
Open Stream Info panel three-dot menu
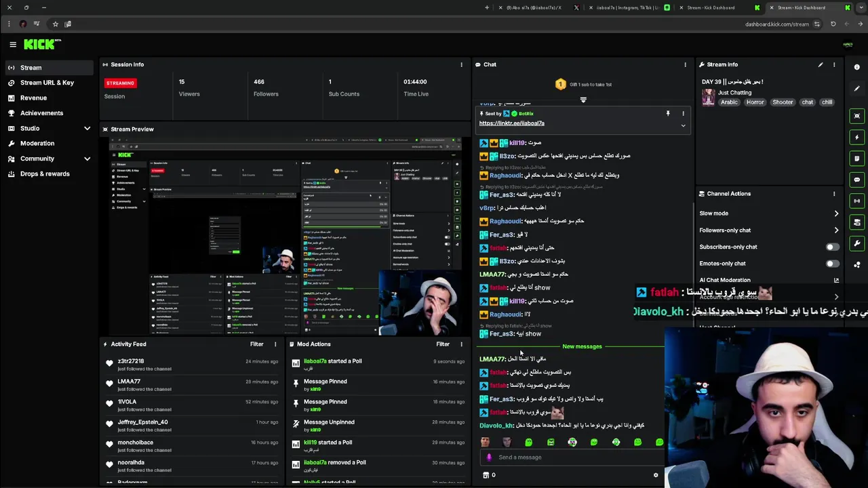(834, 64)
